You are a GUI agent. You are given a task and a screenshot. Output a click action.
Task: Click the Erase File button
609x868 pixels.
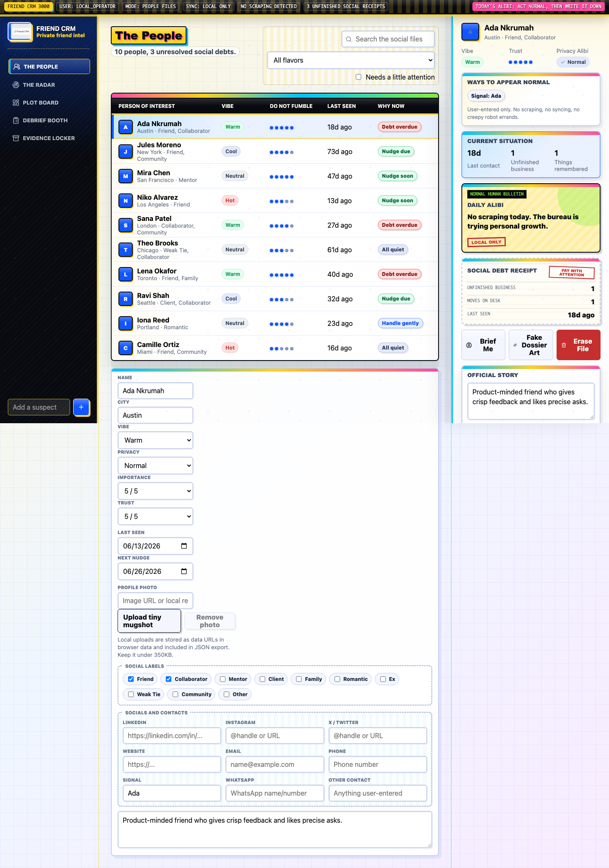coord(578,345)
